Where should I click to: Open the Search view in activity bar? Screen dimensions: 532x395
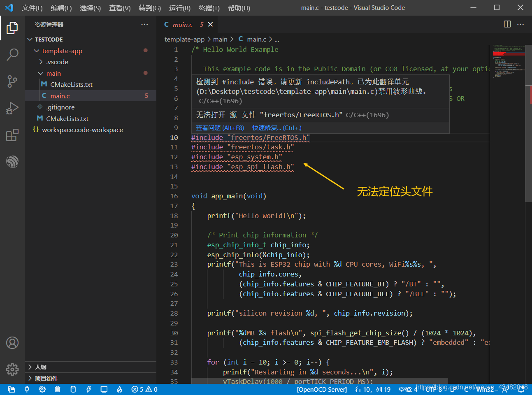tap(12, 54)
